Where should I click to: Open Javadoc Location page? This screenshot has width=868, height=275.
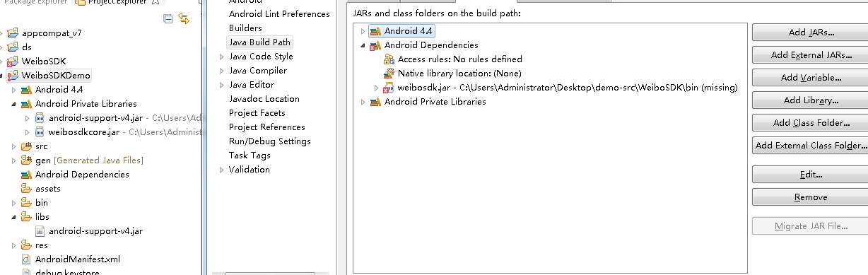click(264, 99)
